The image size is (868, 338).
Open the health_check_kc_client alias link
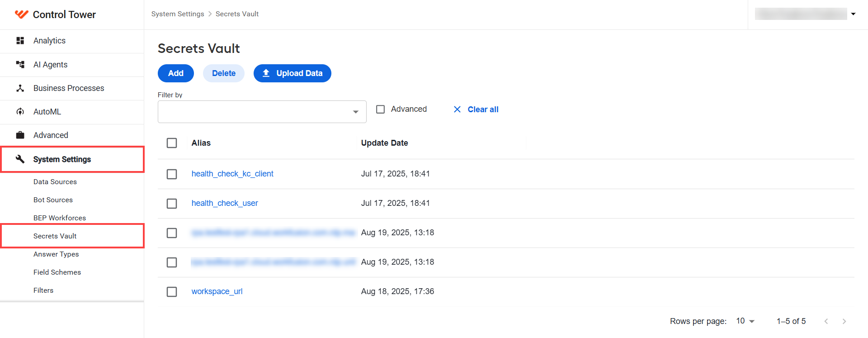(x=232, y=174)
